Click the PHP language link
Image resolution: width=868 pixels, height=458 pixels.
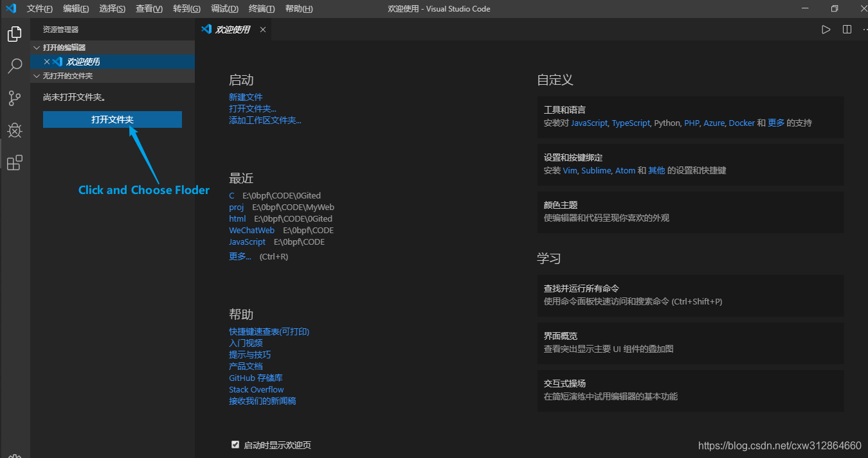(x=692, y=123)
